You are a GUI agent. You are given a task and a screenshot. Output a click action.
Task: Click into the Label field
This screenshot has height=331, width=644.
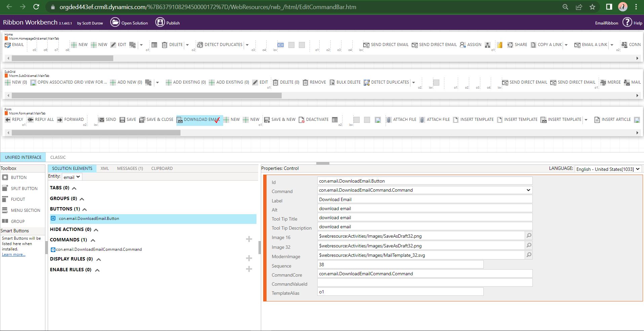(425, 199)
